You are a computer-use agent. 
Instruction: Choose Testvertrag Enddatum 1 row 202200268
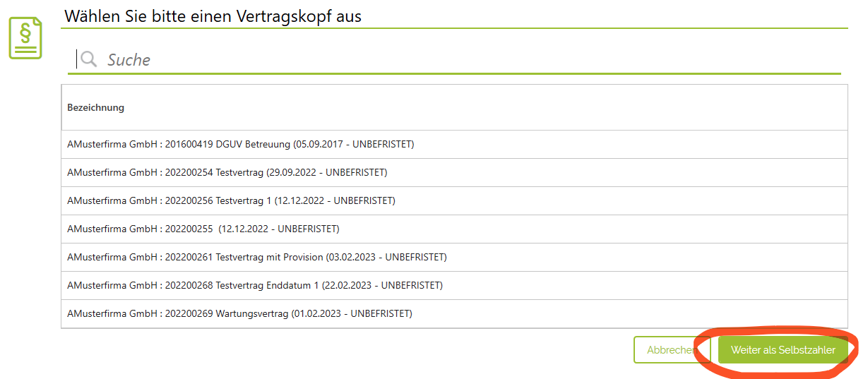pyautogui.click(x=454, y=285)
